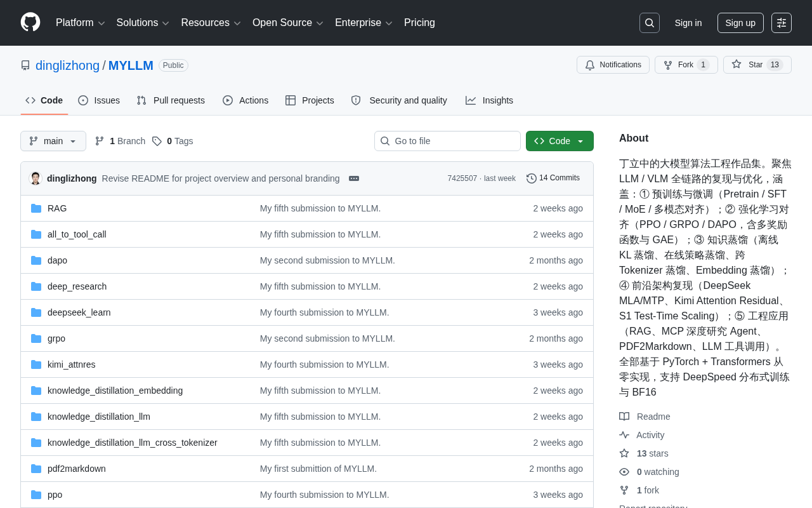Open the Platform dropdown menu
The width and height of the screenshot is (812, 508).
(x=81, y=23)
